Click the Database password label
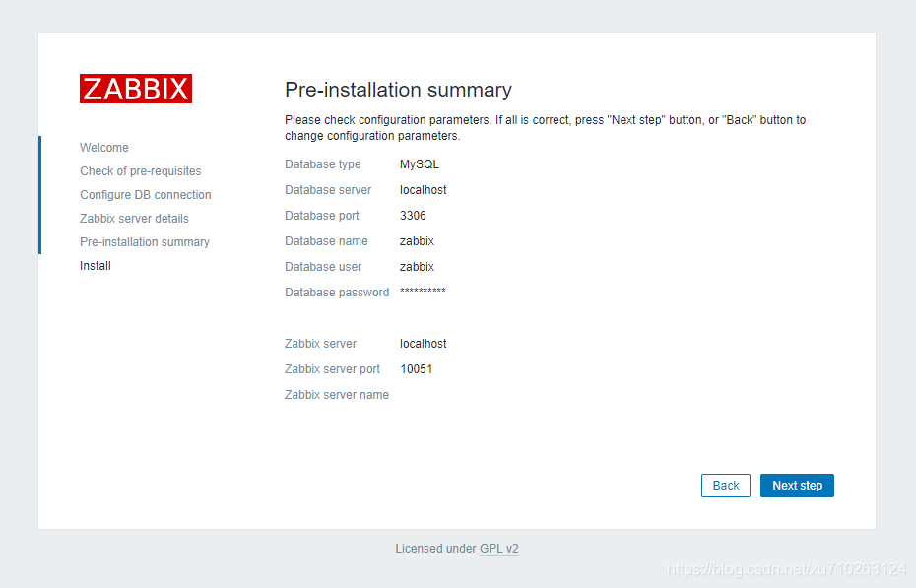Viewport: 916px width, 588px height. [x=337, y=293]
